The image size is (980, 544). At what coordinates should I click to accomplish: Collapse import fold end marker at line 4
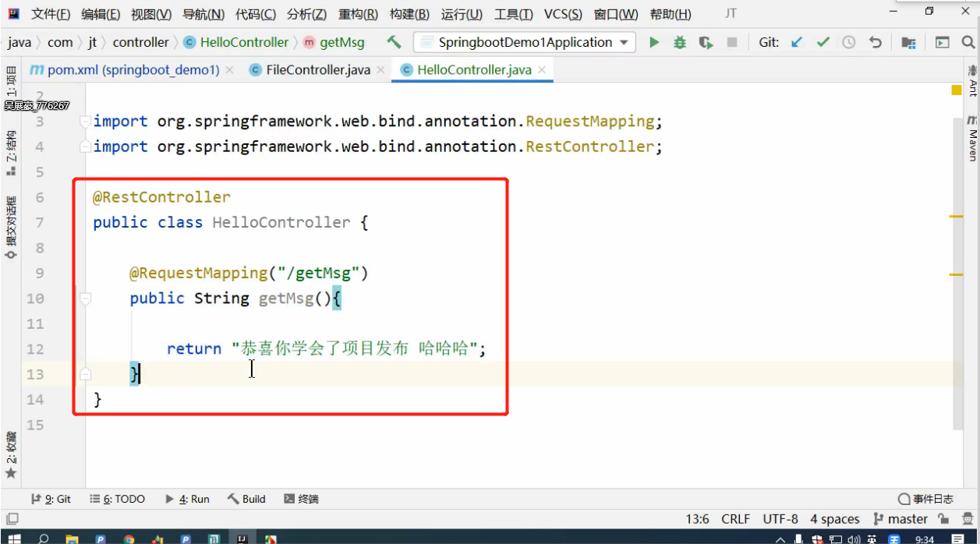(85, 147)
